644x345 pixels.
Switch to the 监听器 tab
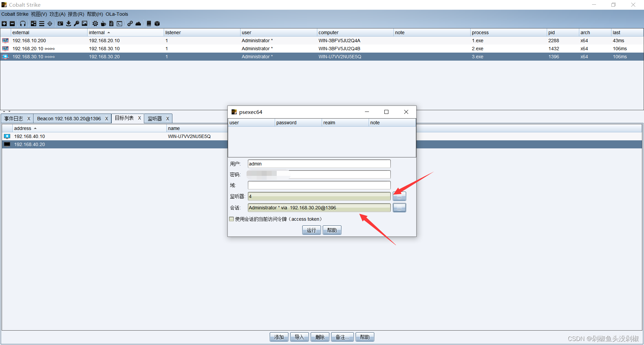pyautogui.click(x=155, y=119)
